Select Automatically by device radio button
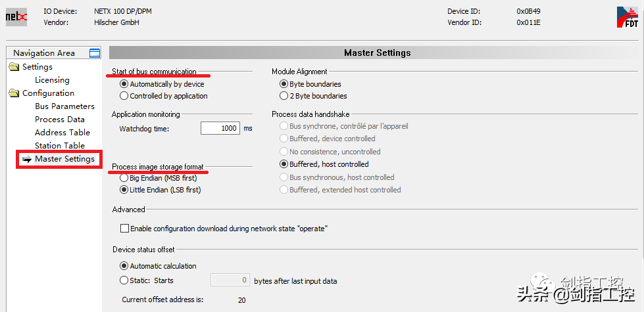Screen dimensions: 644x312 [x=124, y=84]
